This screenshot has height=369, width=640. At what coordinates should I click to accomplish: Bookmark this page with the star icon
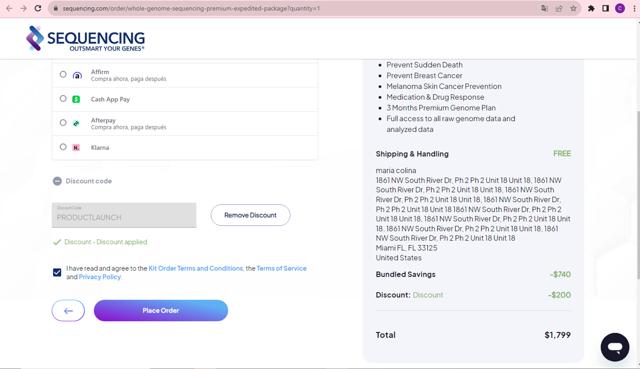pyautogui.click(x=573, y=8)
